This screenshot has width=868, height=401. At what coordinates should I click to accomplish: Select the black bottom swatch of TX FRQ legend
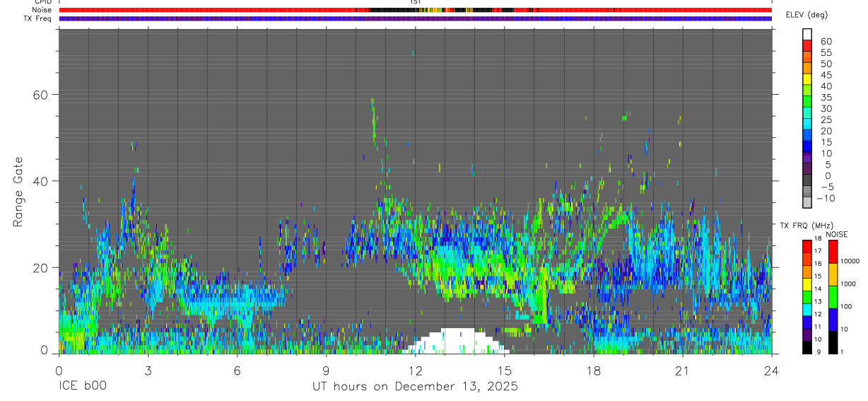[807, 347]
